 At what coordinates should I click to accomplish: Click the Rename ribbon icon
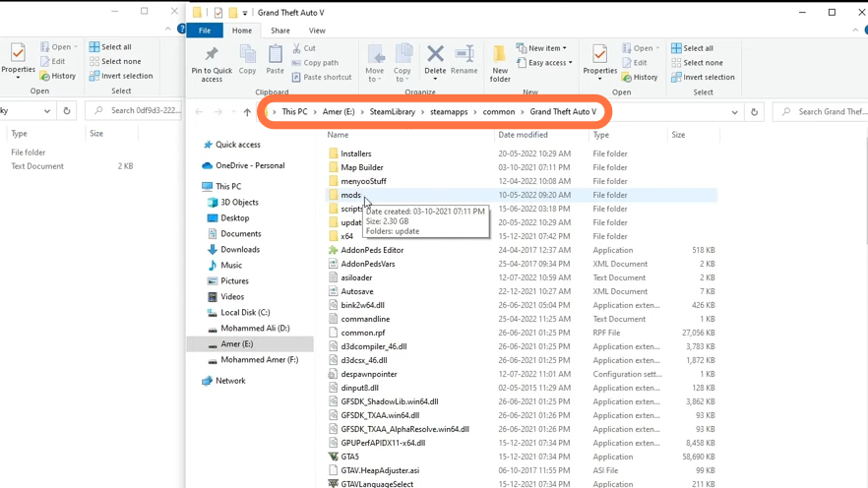click(464, 54)
